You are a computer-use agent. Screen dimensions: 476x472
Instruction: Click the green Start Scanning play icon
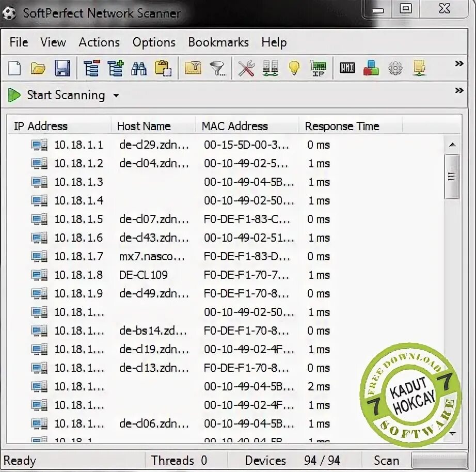click(x=14, y=95)
